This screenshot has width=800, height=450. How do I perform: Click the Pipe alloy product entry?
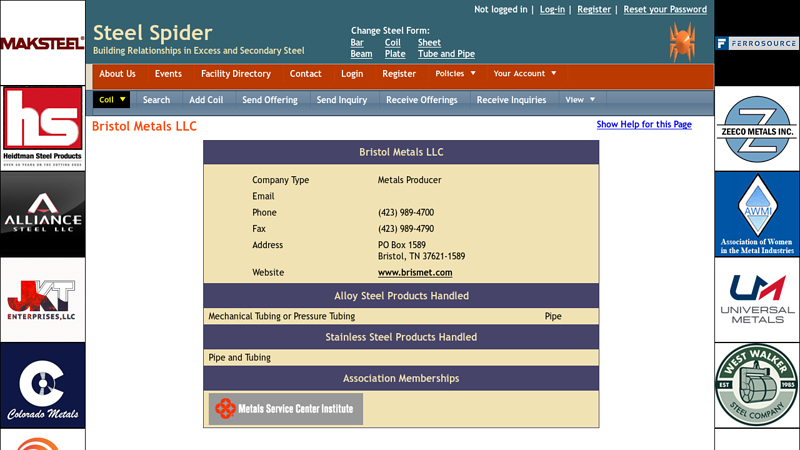click(553, 316)
